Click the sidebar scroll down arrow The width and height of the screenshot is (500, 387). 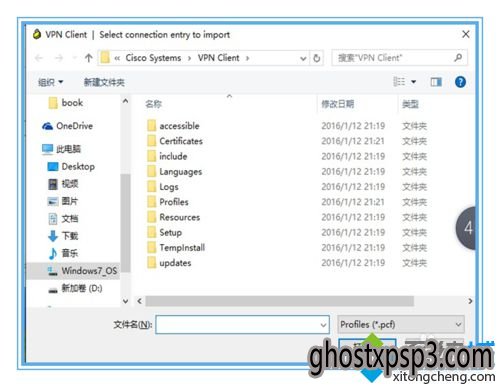125,301
